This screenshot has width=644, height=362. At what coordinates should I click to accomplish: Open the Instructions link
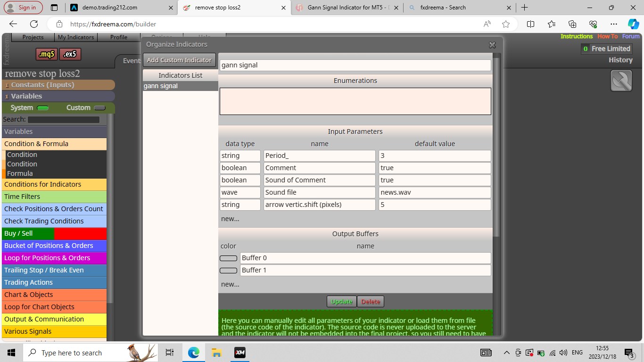coord(577,36)
